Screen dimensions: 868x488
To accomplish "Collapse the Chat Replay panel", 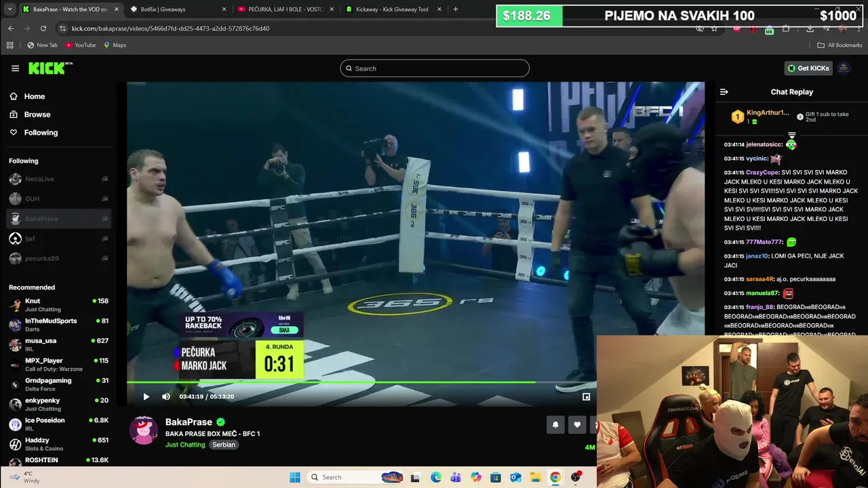I will [724, 92].
